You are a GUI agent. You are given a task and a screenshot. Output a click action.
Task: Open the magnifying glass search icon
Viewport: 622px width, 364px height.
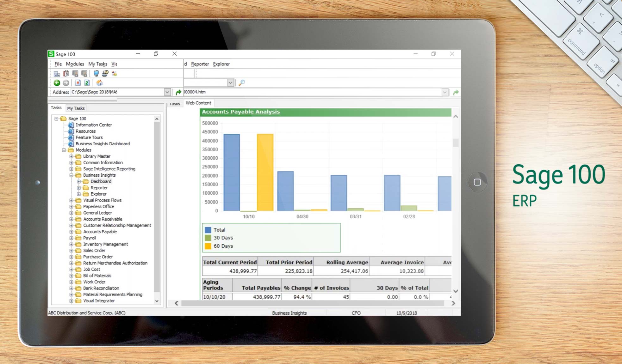(242, 82)
